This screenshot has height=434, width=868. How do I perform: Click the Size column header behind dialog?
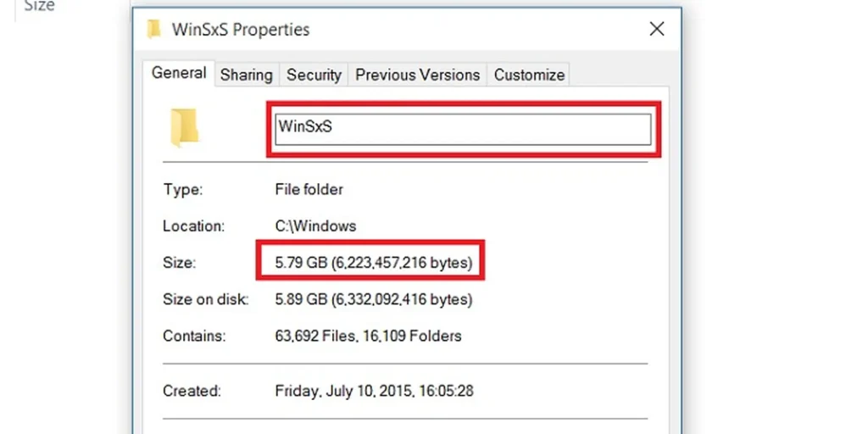[x=39, y=6]
